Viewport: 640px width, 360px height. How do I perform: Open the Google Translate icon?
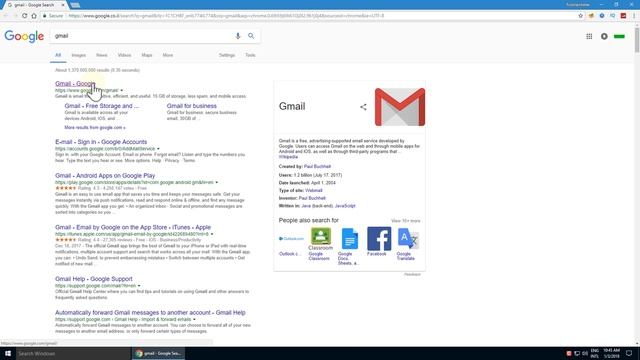408,239
